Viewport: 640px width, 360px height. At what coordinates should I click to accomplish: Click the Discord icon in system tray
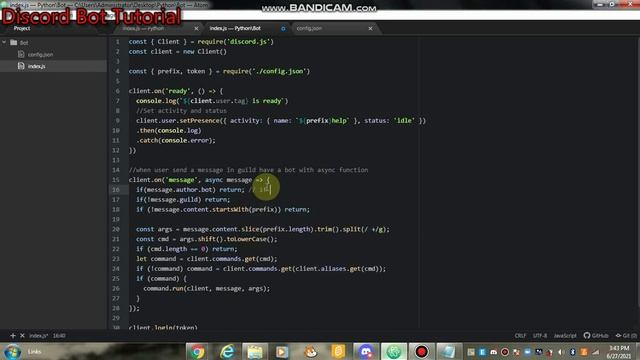point(493,352)
